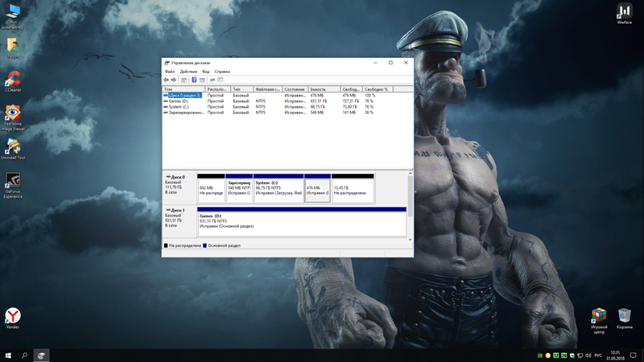Open GeForce Experience desktop icon
This screenshot has width=644, height=362.
coord(13,185)
